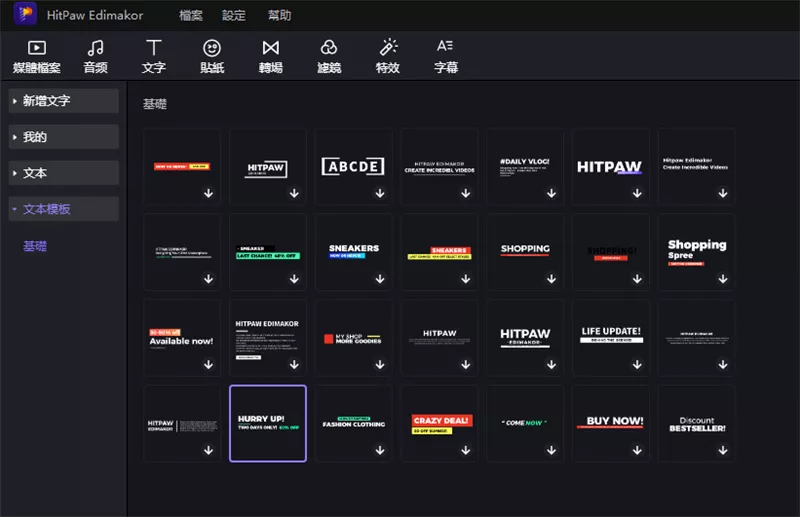Select the plain HITPAW dotted subtitle template

439,338
